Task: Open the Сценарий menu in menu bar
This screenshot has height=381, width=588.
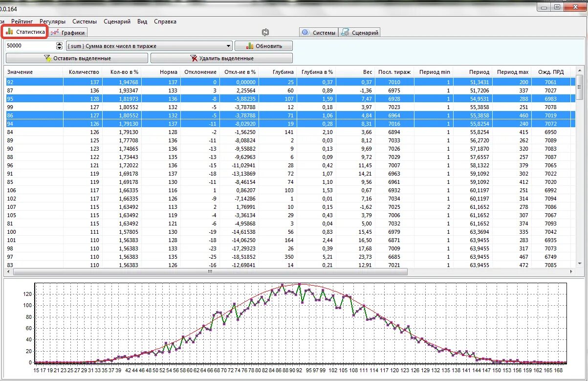Action: [117, 22]
